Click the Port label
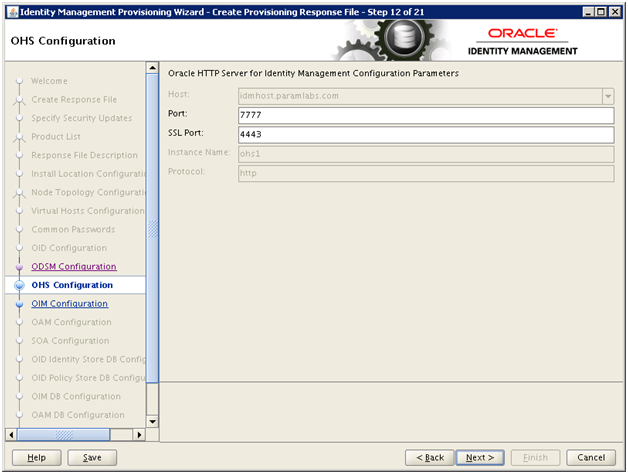The width and height of the screenshot is (628, 474). (x=177, y=114)
